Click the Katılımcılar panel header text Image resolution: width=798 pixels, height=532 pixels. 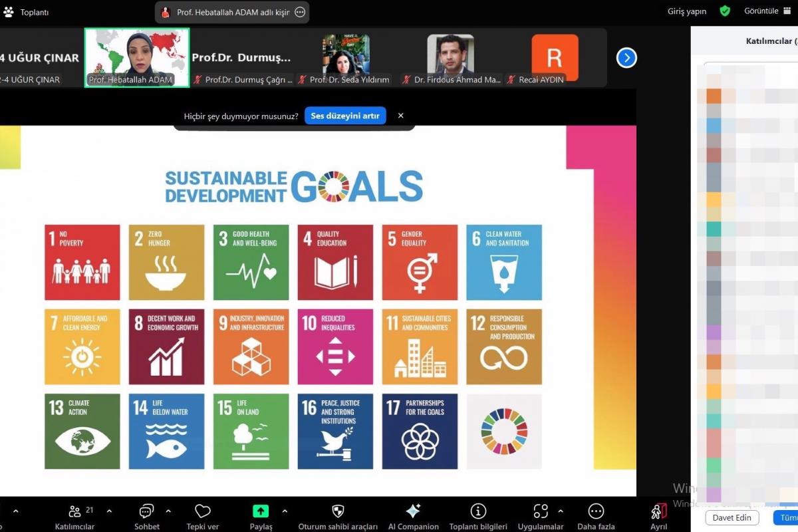(771, 41)
